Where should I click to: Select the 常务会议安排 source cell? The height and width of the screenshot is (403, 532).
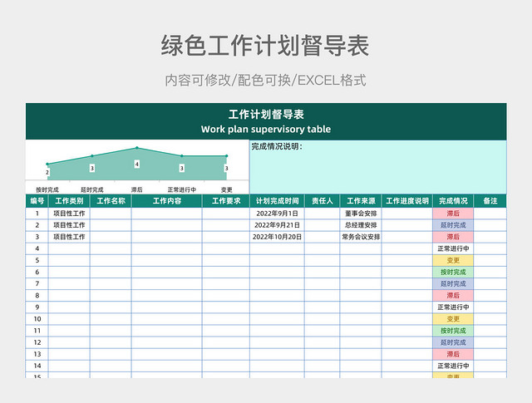(361, 237)
